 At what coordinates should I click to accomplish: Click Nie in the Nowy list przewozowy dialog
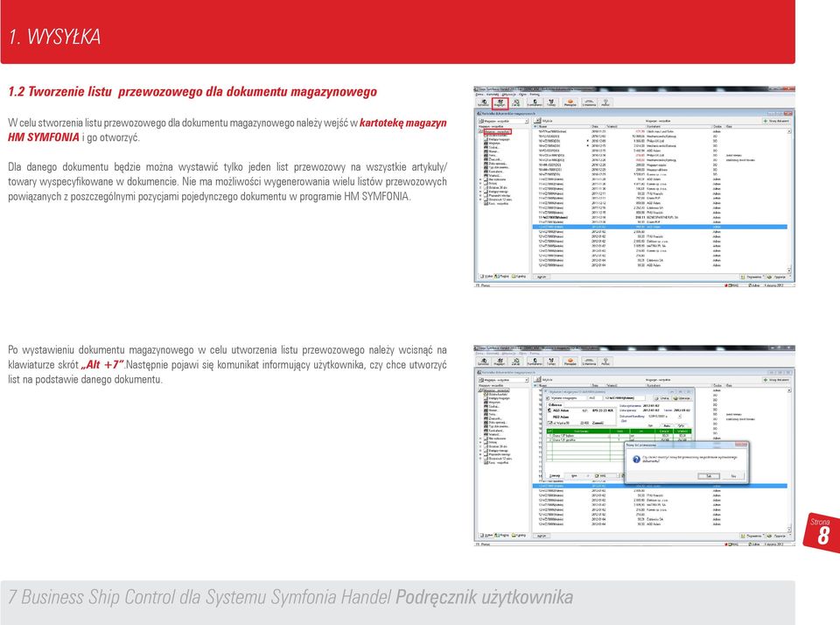pyautogui.click(x=733, y=476)
